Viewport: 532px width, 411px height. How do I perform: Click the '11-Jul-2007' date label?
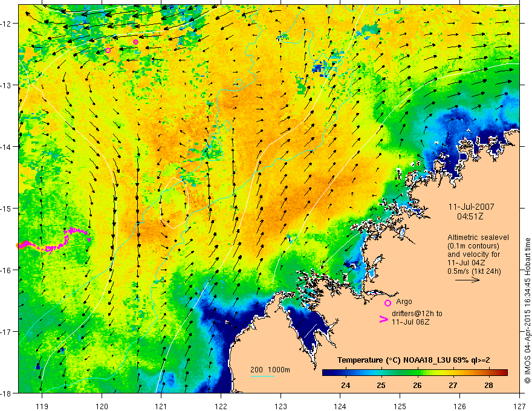coord(472,207)
